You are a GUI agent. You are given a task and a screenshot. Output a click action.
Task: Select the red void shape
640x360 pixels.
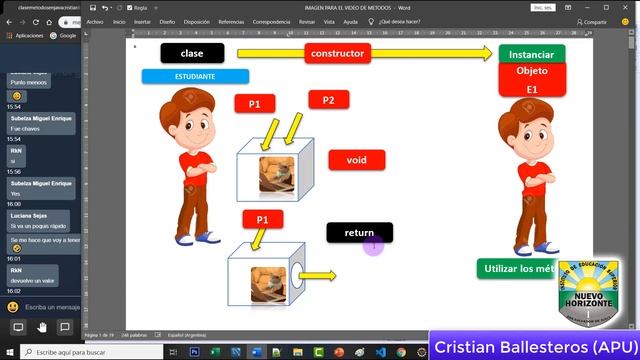[357, 160]
